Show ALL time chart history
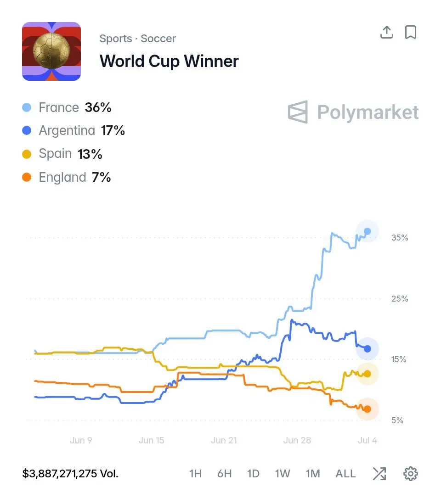The height and width of the screenshot is (504, 441). (345, 473)
